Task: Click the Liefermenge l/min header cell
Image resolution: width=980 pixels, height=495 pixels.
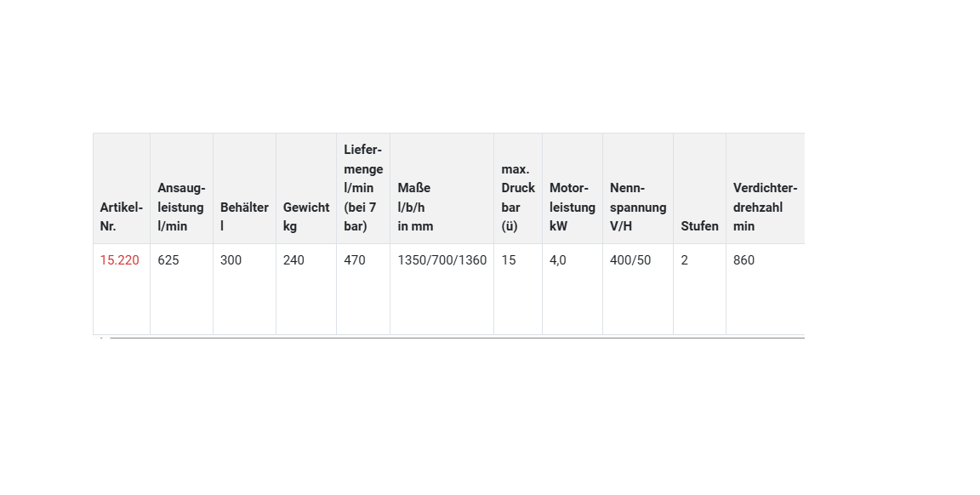Action: (362, 188)
